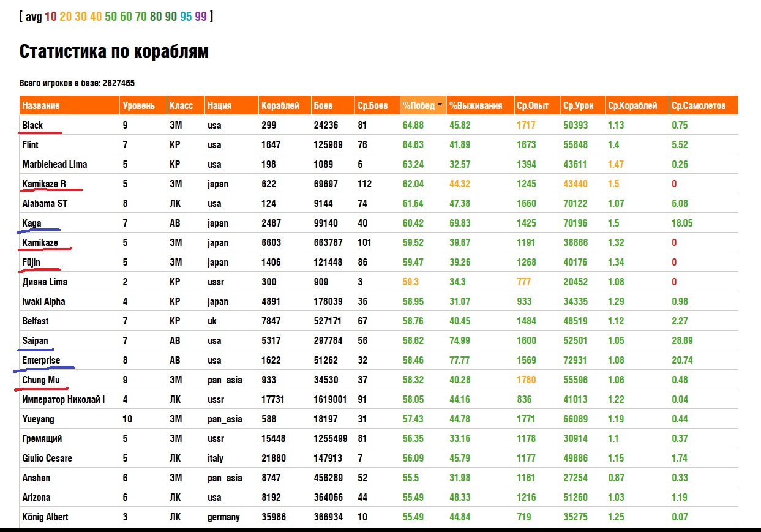Open the Anshan ship name
This screenshot has height=532, width=761.
[36, 478]
